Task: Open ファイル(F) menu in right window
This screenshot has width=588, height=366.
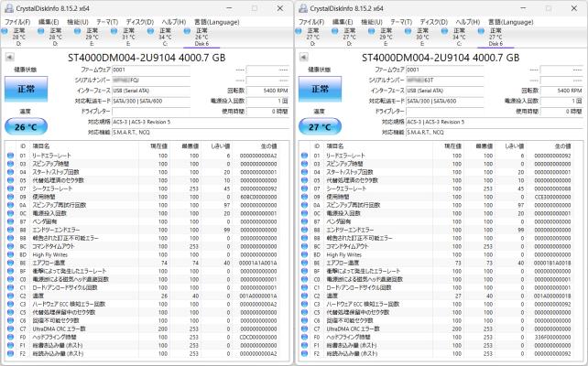Action: (311, 22)
